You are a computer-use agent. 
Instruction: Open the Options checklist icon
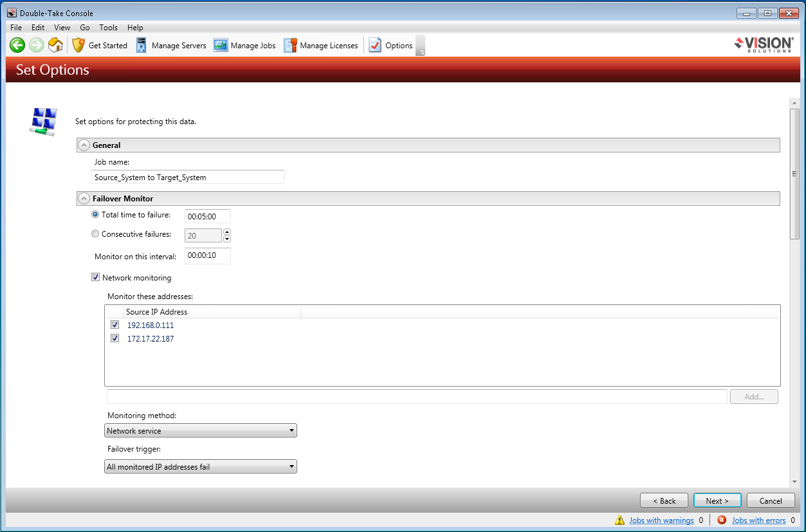375,45
